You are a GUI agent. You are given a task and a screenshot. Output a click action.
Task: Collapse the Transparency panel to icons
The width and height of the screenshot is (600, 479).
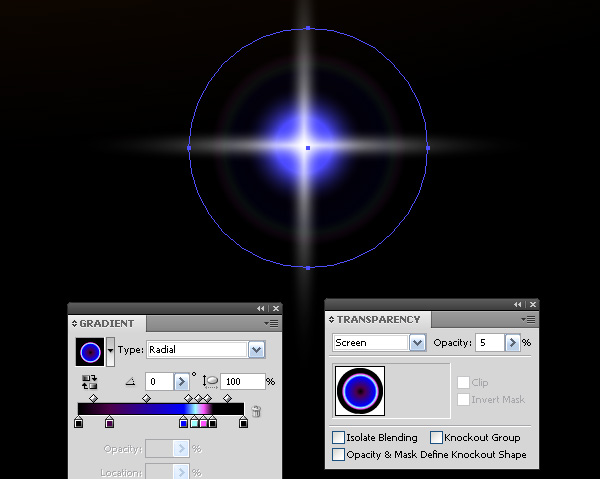(518, 305)
